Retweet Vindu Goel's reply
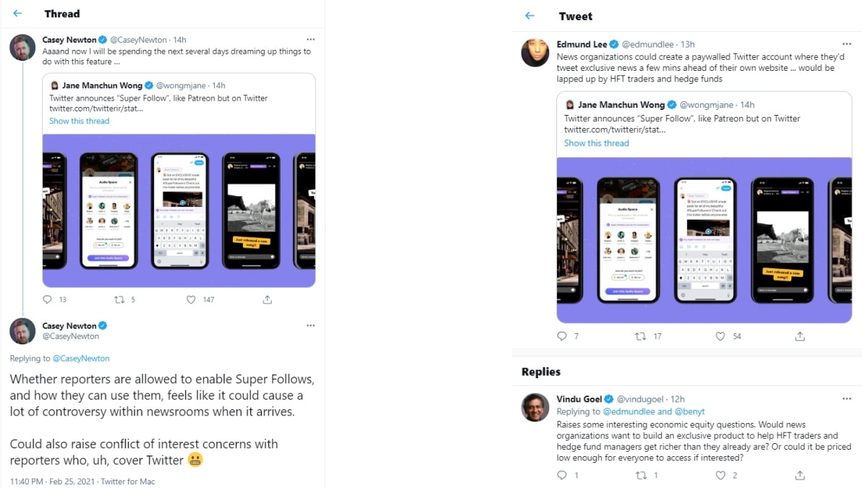The width and height of the screenshot is (868, 488). pyautogui.click(x=640, y=475)
